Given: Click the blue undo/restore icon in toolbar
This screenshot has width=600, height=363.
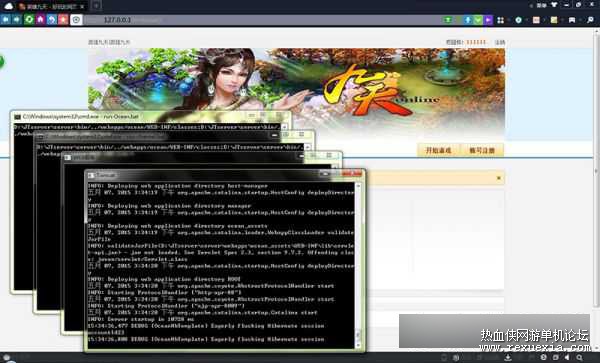Looking at the screenshot, I should (x=52, y=20).
